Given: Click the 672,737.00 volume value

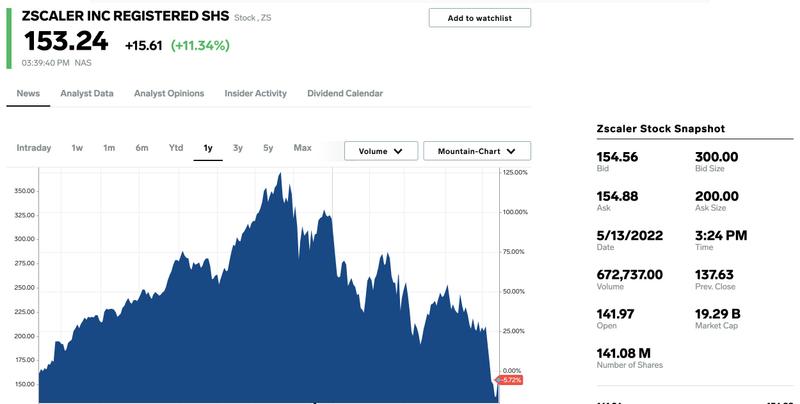Looking at the screenshot, I should [630, 275].
